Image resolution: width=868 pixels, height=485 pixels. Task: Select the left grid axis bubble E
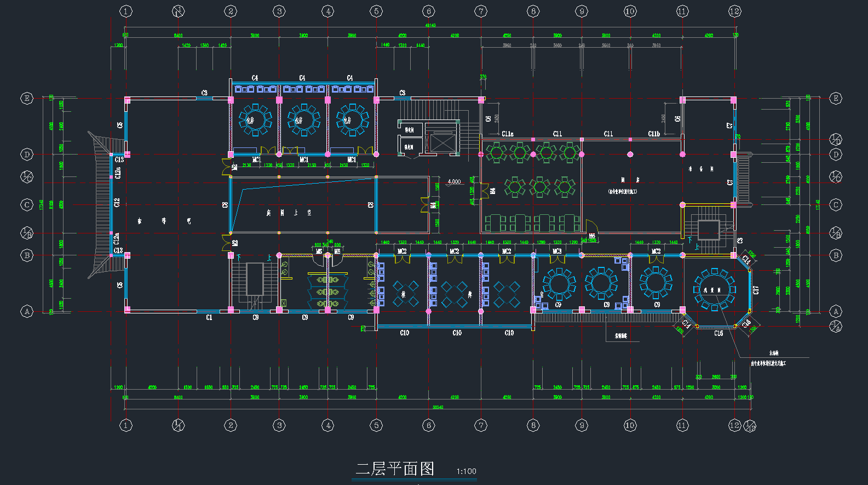(27, 99)
